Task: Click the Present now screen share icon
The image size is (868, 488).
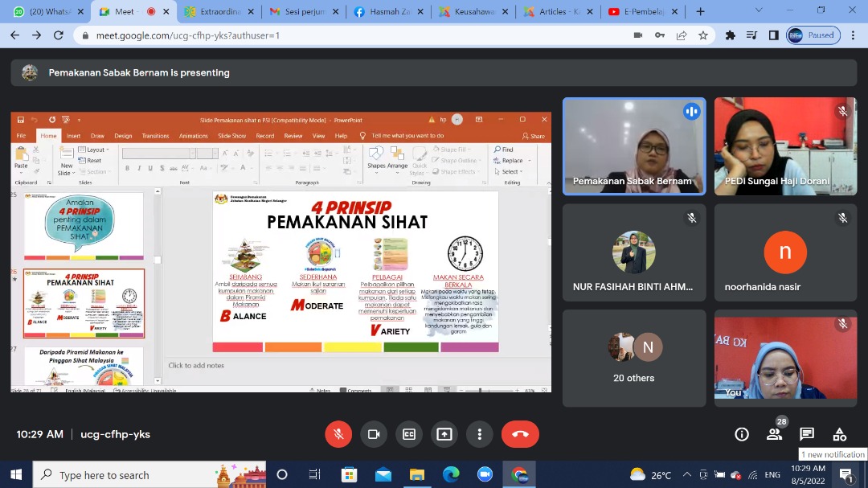Action: point(444,434)
